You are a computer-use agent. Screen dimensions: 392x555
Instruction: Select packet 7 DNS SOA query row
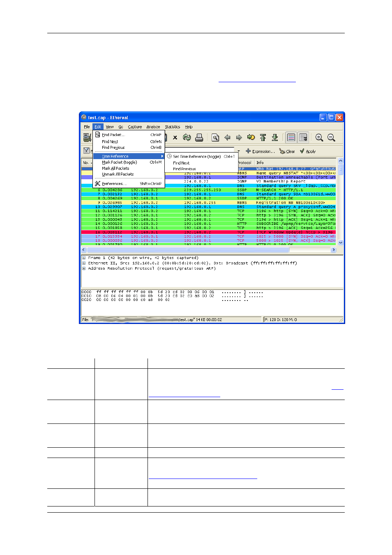click(209, 194)
